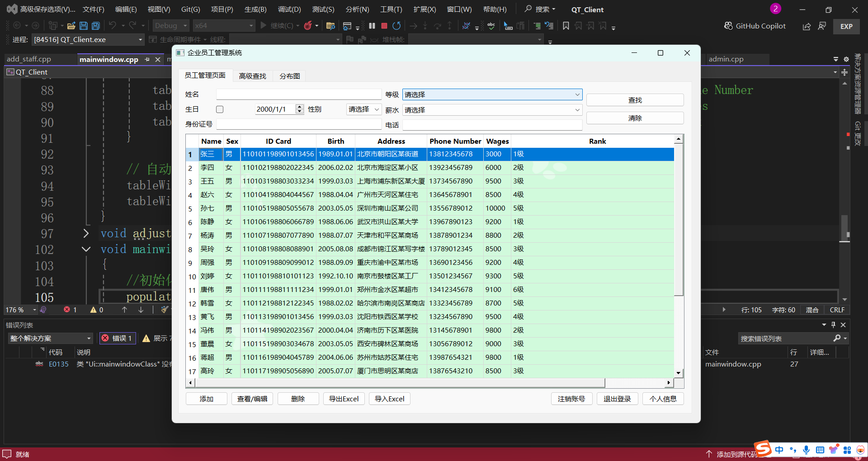Open GitHub Copilot from the toolbar
The width and height of the screenshot is (868, 461).
pos(755,26)
